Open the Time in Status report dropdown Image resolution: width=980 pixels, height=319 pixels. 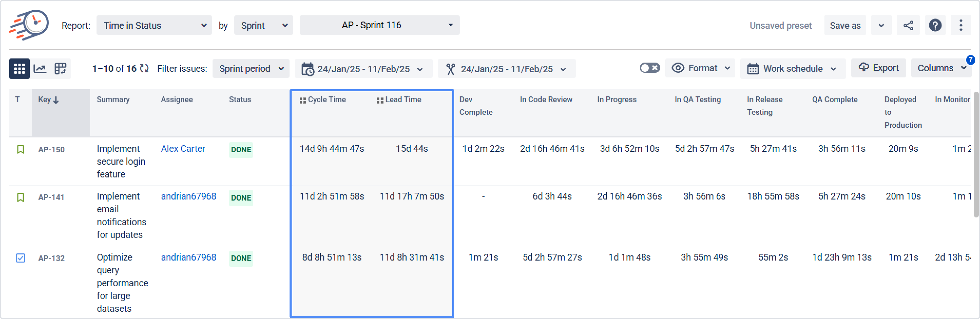click(154, 25)
